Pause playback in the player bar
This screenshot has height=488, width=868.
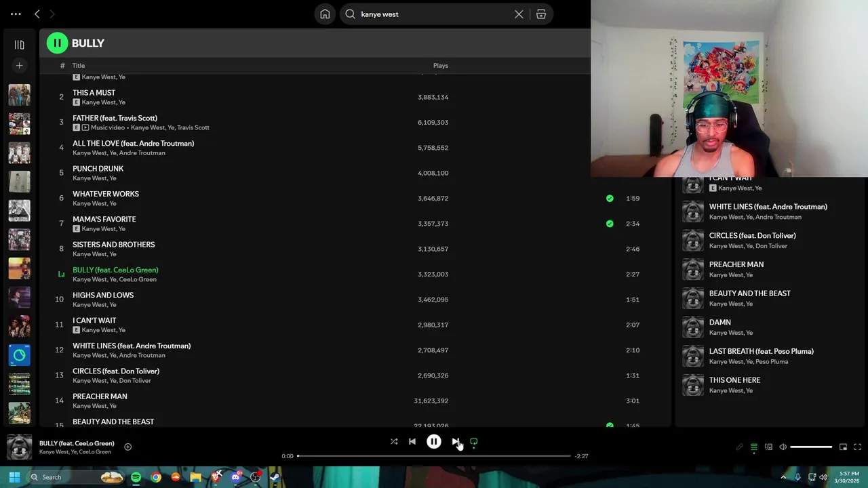click(434, 441)
